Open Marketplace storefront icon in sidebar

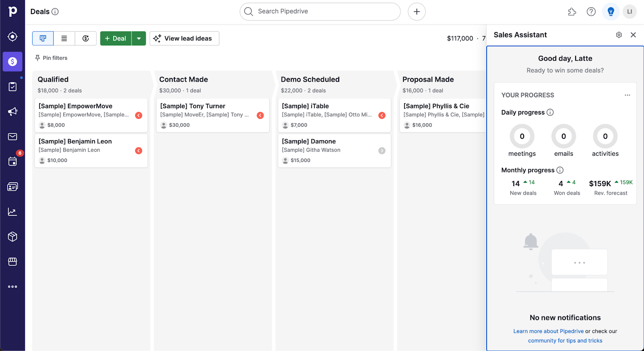click(x=12, y=262)
